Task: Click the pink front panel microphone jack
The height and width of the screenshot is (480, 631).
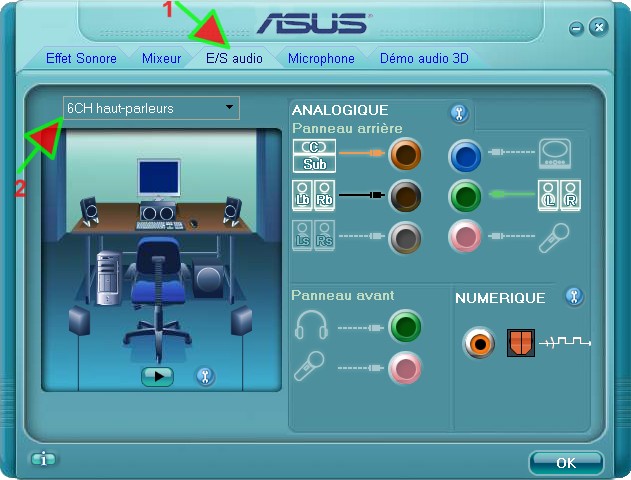Action: point(405,368)
